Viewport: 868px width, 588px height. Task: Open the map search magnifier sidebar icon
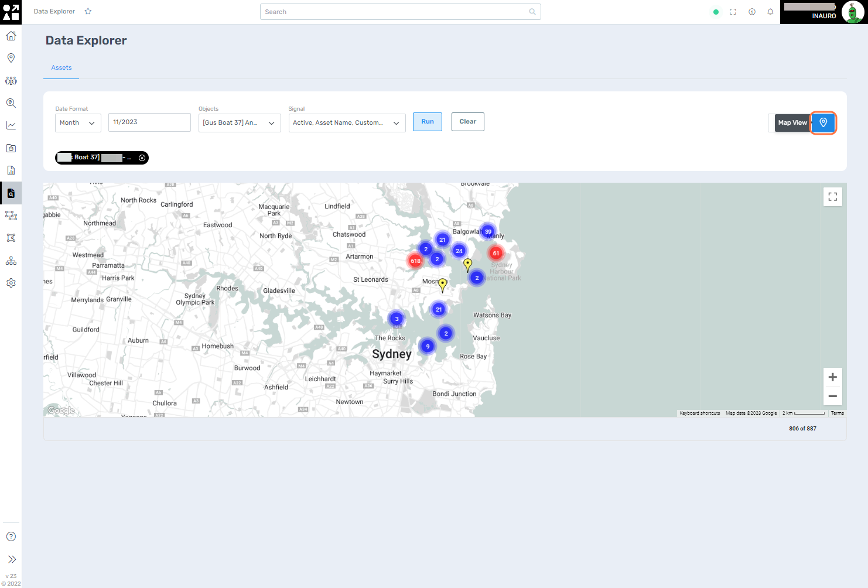[x=11, y=103]
